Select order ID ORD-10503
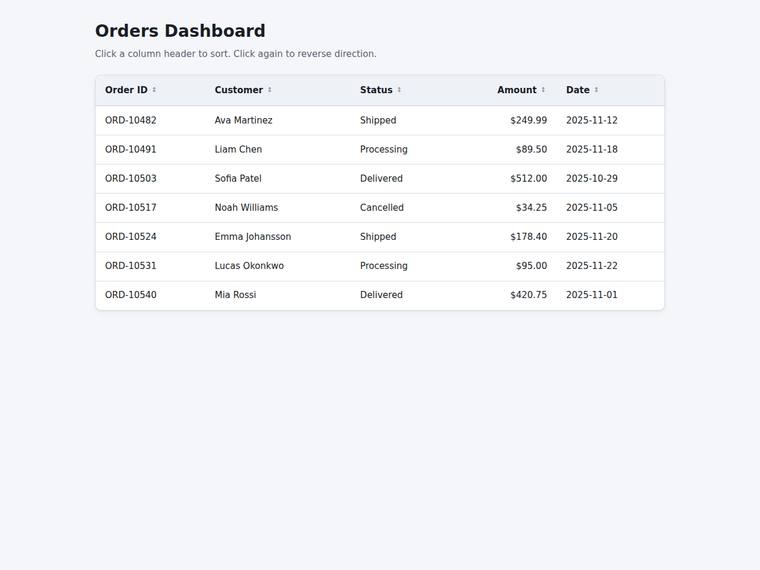 [131, 178]
